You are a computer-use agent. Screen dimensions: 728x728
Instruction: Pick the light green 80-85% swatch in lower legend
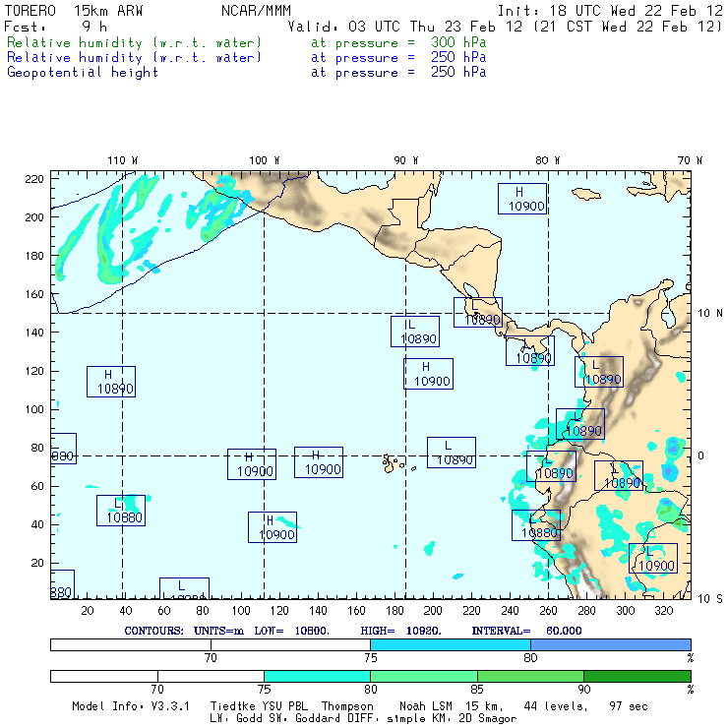[423, 677]
